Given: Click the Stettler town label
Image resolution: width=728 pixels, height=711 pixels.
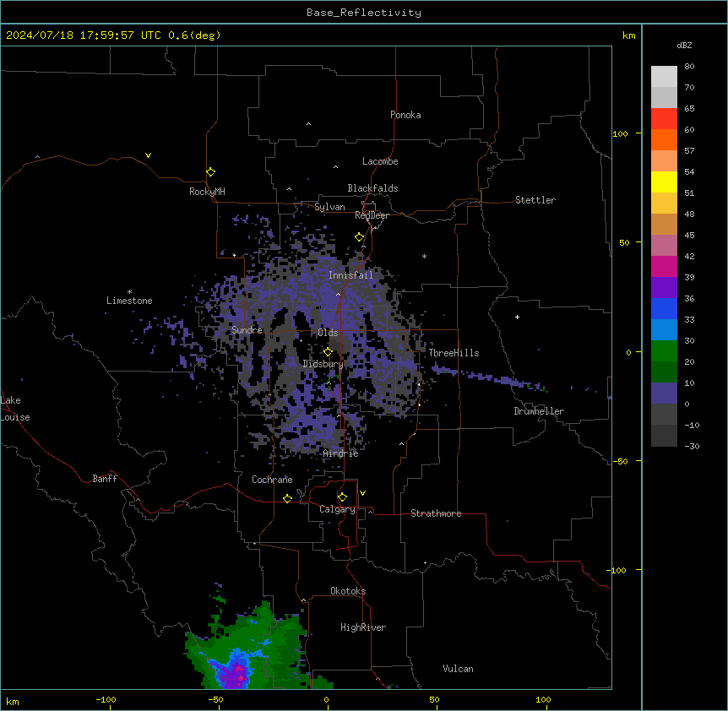Looking at the screenshot, I should [x=535, y=200].
